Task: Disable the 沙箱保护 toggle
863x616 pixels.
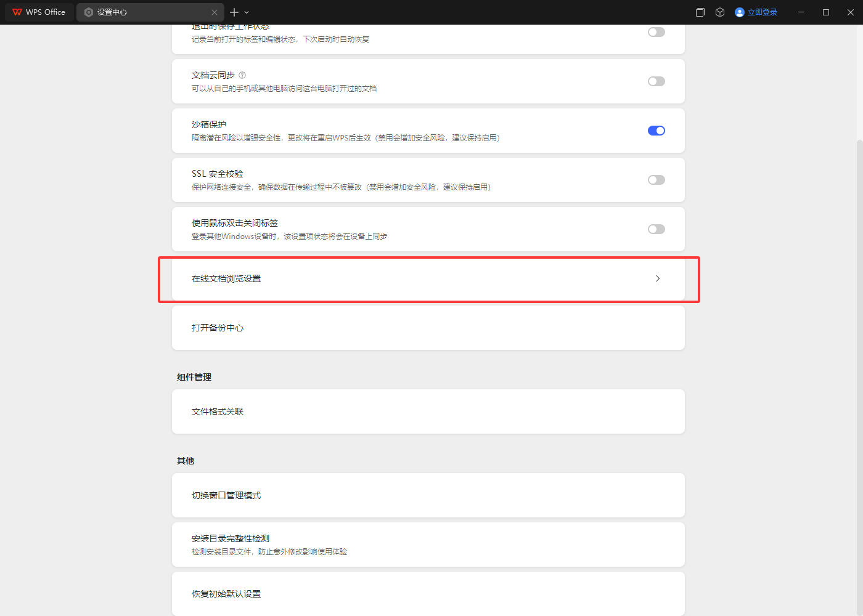Action: 656,131
